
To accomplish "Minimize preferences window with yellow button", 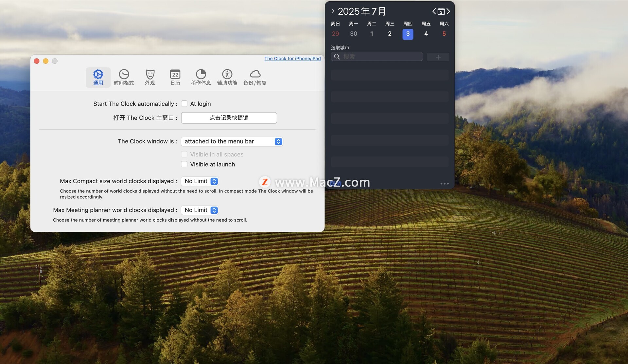I will pos(46,61).
